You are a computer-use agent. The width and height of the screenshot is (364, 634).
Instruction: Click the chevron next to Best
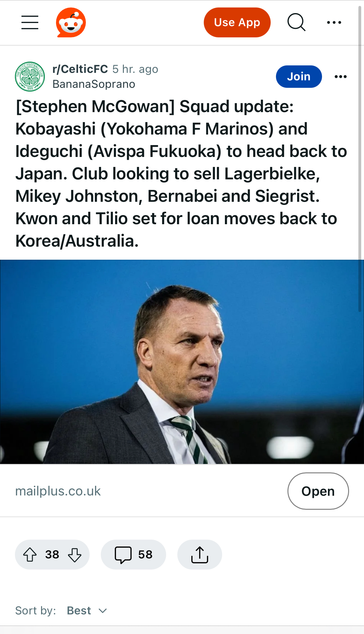103,611
